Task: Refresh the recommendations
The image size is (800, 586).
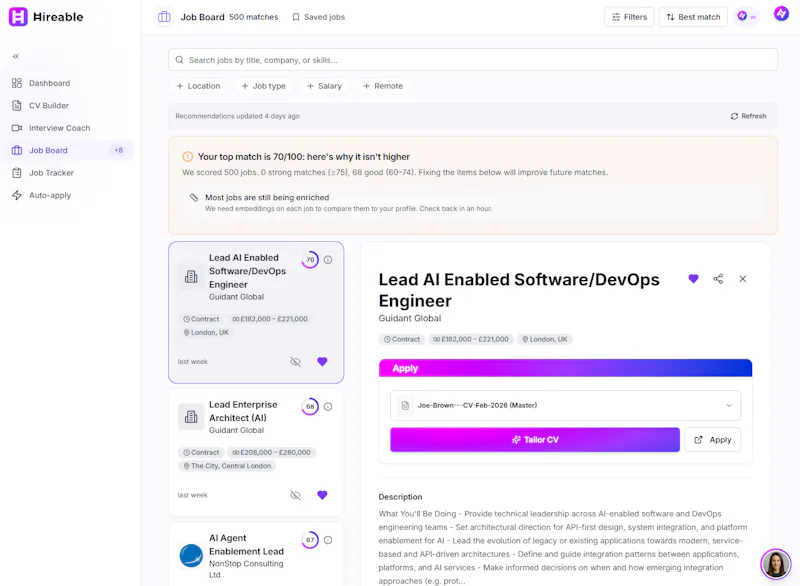Action: pyautogui.click(x=748, y=116)
